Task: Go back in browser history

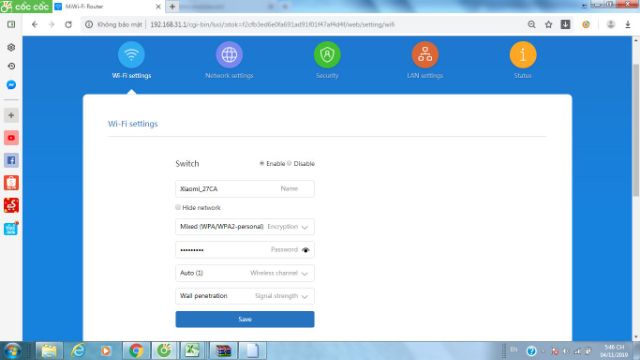Action: (x=35, y=24)
